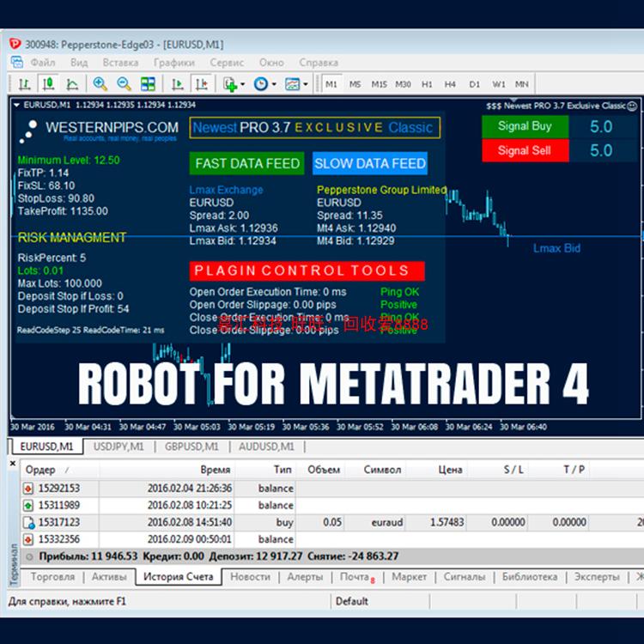Open the Алерты terminal tab
Screen dimensions: 644x644
pyautogui.click(x=305, y=577)
